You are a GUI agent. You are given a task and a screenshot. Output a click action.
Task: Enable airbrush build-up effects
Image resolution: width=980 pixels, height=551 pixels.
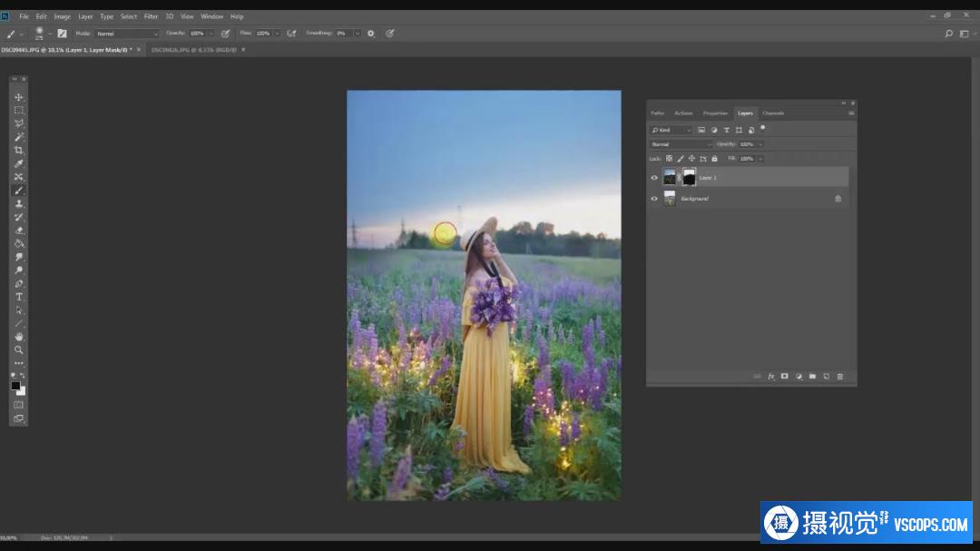point(292,34)
